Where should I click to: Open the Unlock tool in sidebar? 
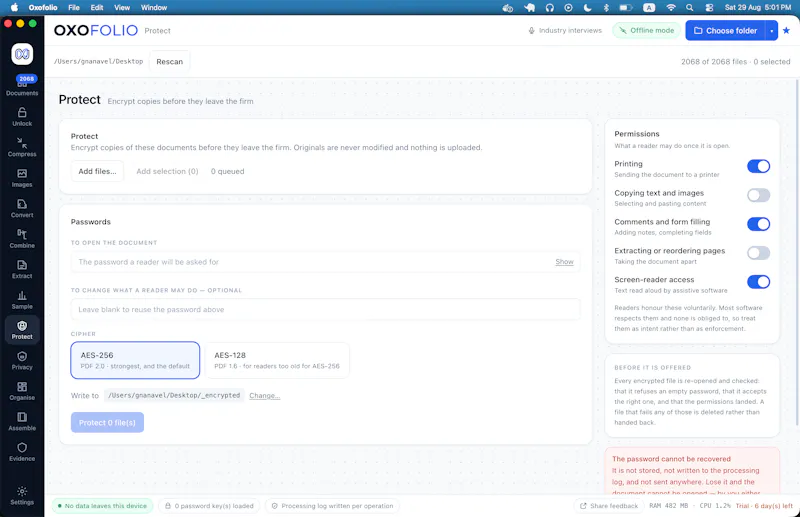(22, 117)
